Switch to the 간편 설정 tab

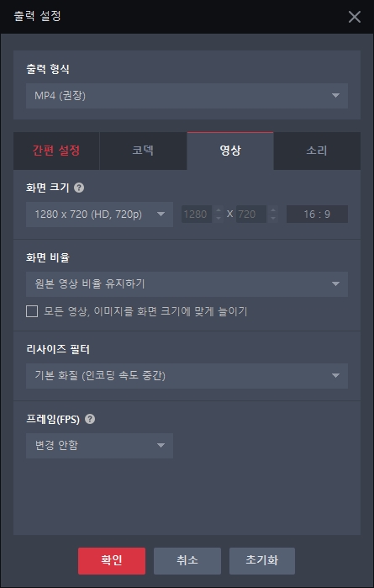pyautogui.click(x=56, y=151)
